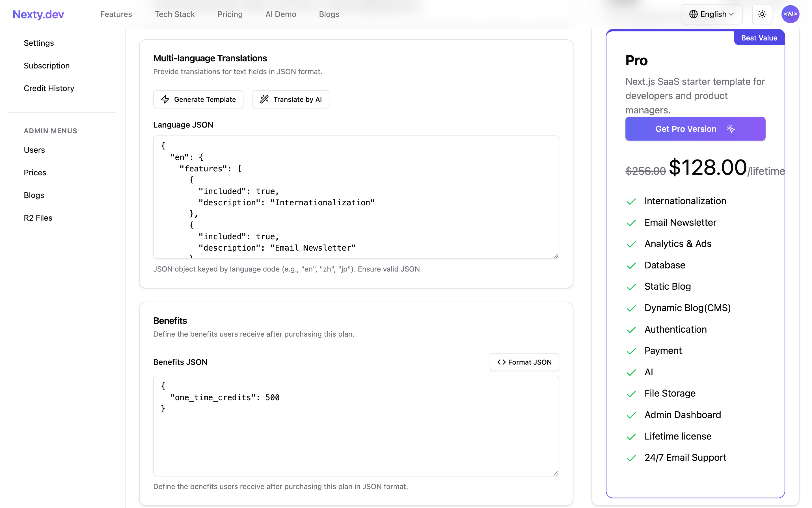Open the user avatar menu
This screenshot has width=812, height=508.
click(x=791, y=14)
